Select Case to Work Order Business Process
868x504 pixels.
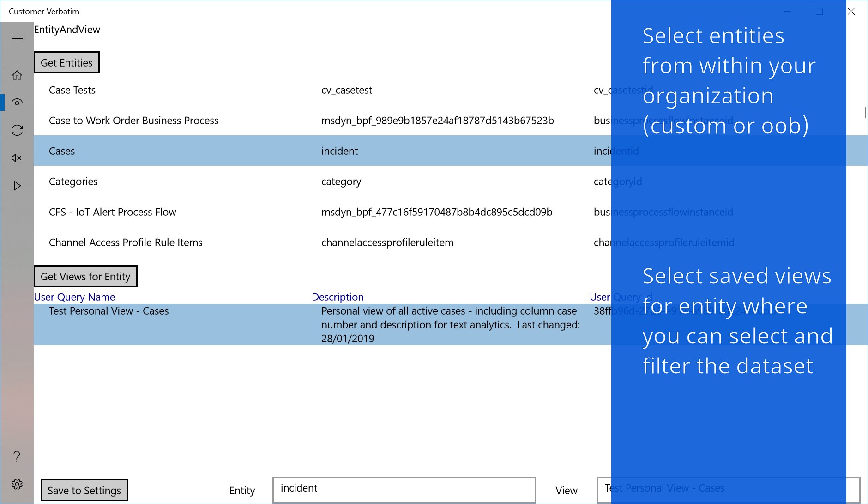point(133,121)
